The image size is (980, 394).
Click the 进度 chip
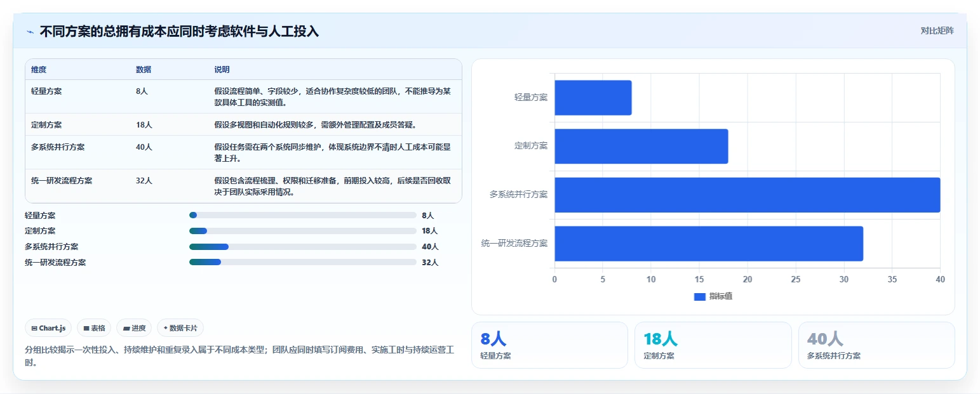(x=134, y=328)
